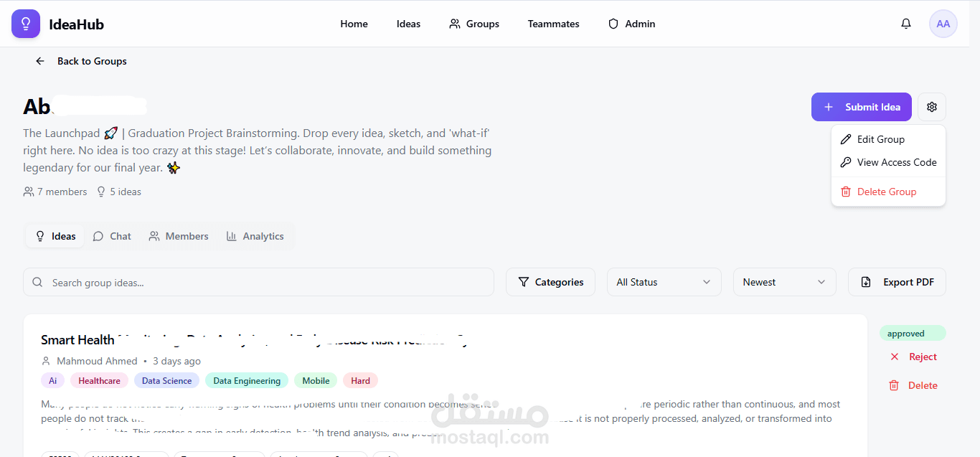980x457 pixels.
Task: Choose View Access Code from the menu
Action: [x=888, y=162]
